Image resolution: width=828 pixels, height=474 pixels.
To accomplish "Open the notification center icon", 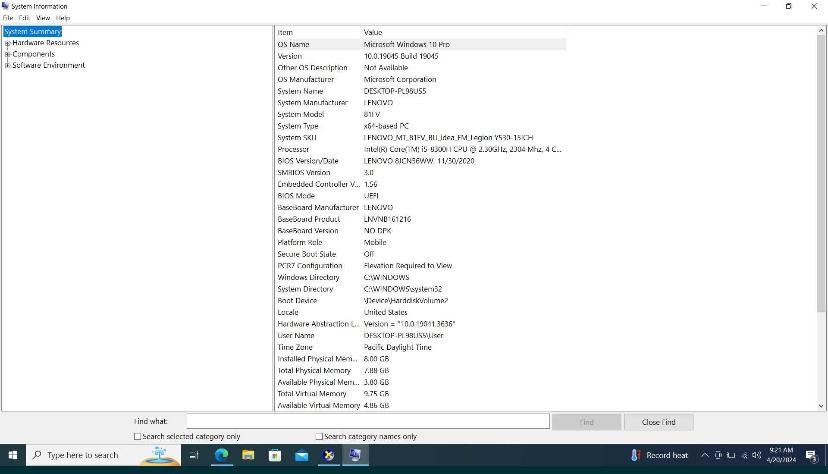I will click(813, 455).
